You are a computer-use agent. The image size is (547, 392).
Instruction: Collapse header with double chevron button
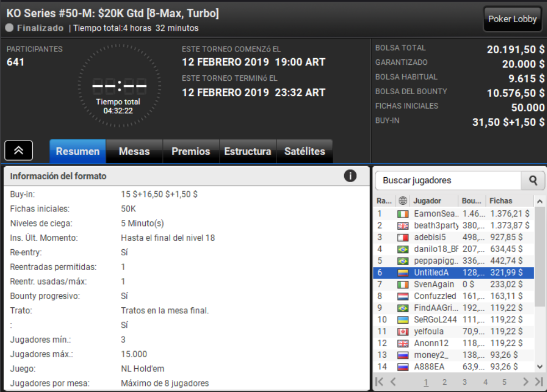point(18,151)
